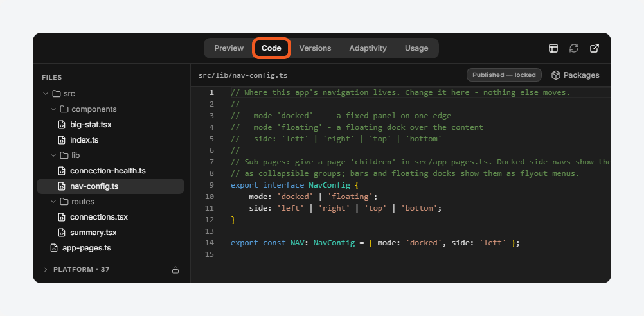Viewport: 644px width, 316px height.
Task: Click the routes folder label
Action: point(83,202)
